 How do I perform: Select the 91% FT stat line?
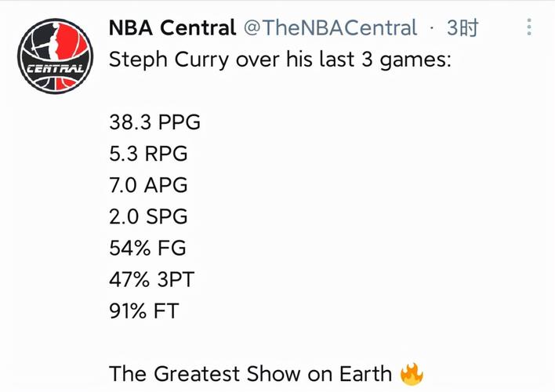[144, 310]
